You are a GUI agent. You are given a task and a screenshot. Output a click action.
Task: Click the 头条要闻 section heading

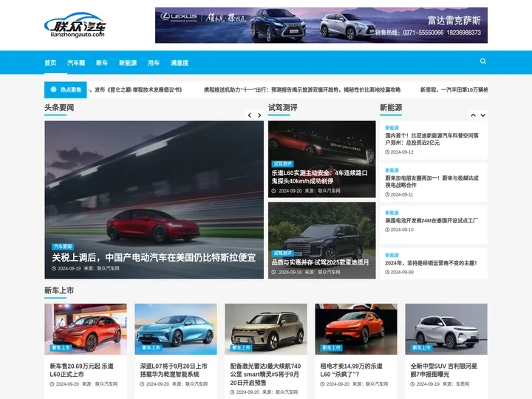59,108
